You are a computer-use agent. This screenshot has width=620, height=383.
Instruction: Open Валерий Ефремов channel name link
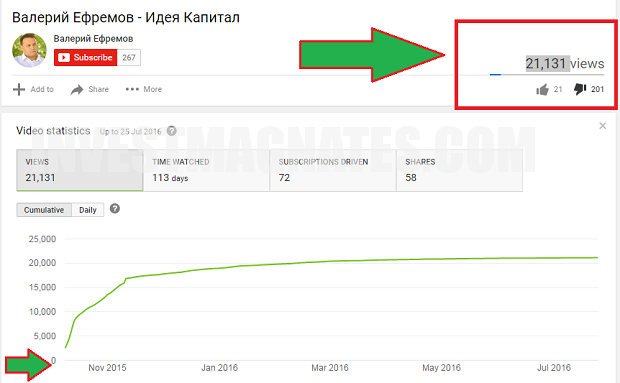pos(93,39)
